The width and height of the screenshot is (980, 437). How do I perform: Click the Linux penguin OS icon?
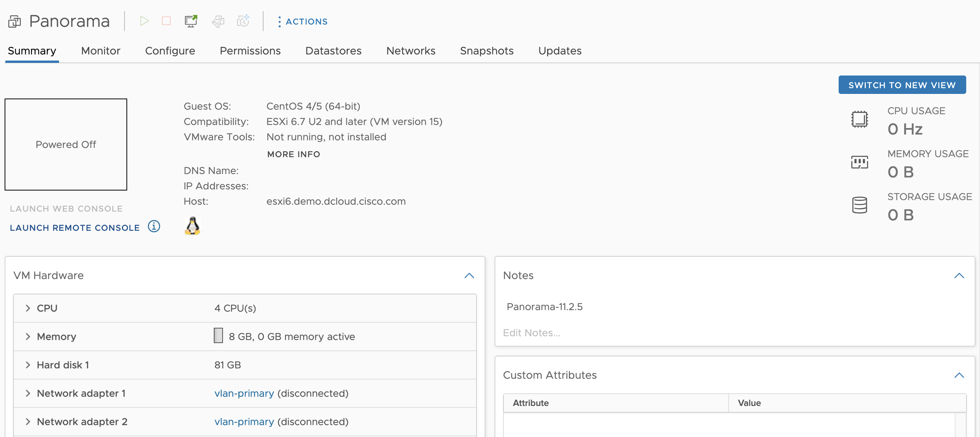pos(192,226)
